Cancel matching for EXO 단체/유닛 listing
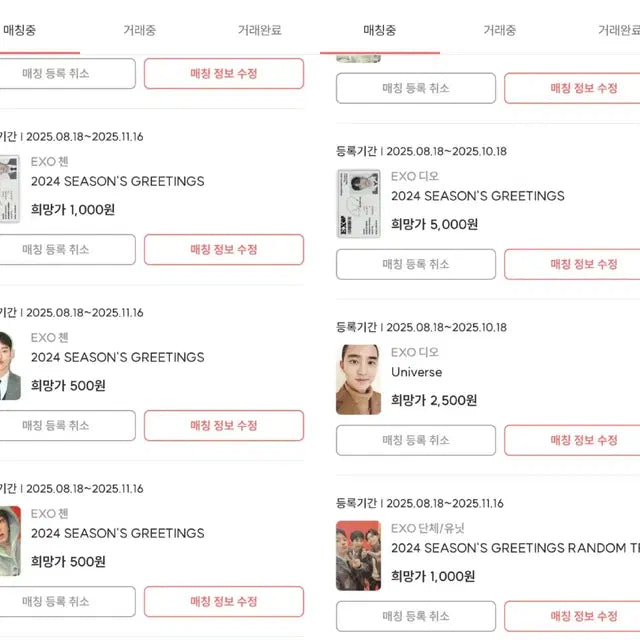Viewport: 640px width, 640px height. (415, 616)
